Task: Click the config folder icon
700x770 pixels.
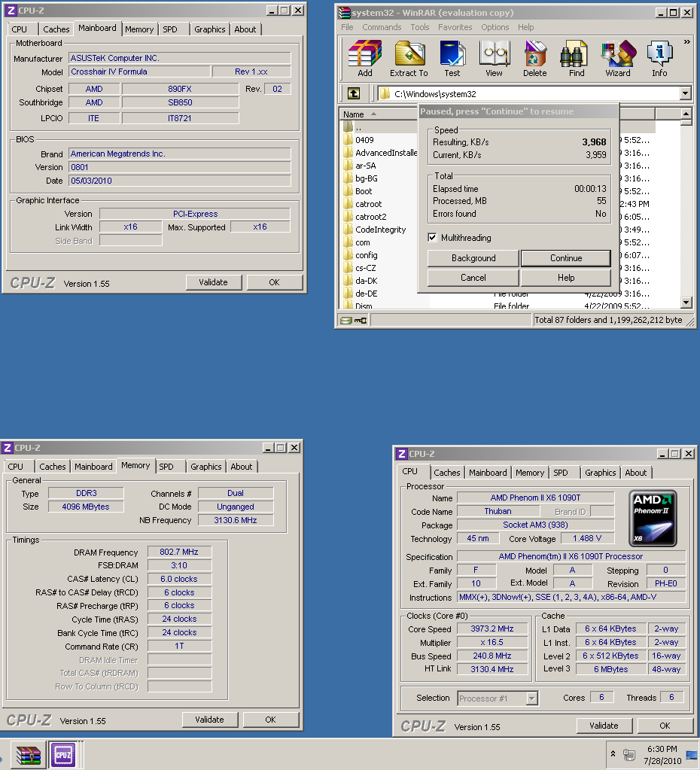Action: click(348, 255)
